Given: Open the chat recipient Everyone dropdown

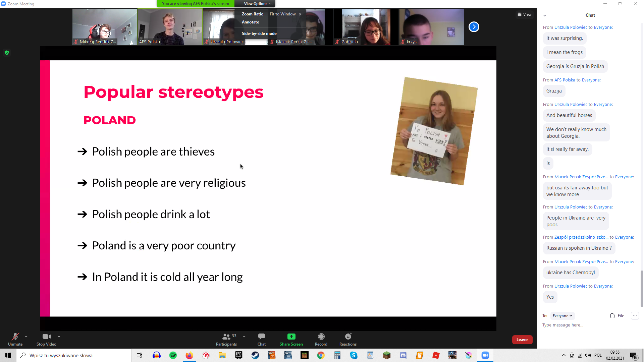Looking at the screenshot, I should click(x=562, y=316).
